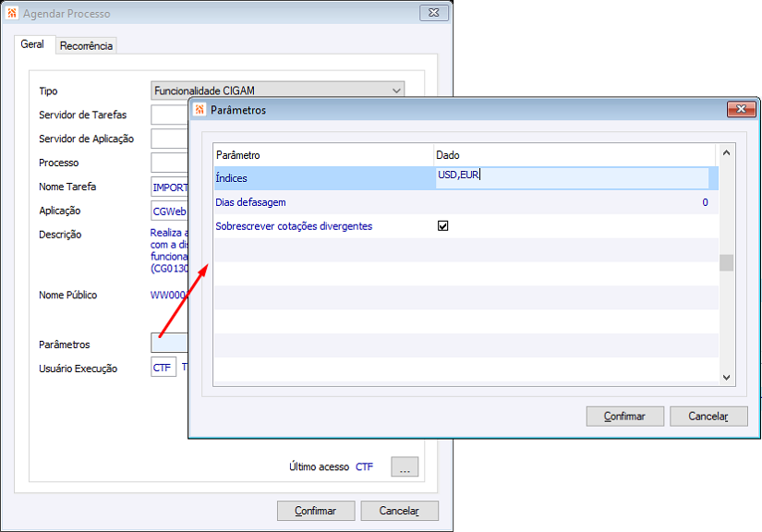Click the Processo input field
The image size is (762, 532).
[170, 163]
